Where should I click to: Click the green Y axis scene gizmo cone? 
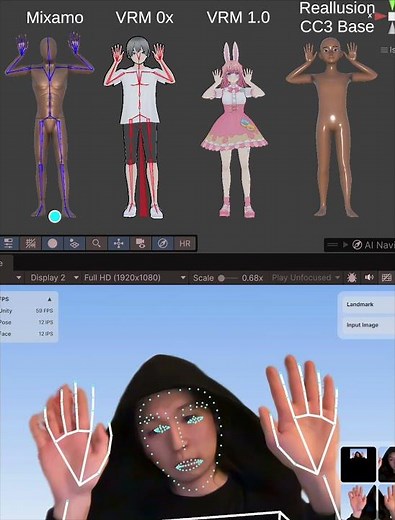pyautogui.click(x=392, y=5)
